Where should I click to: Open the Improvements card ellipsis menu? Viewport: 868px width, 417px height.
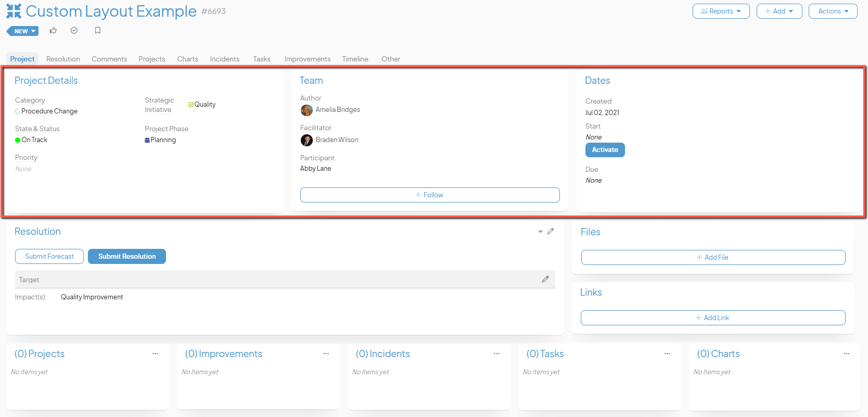326,353
